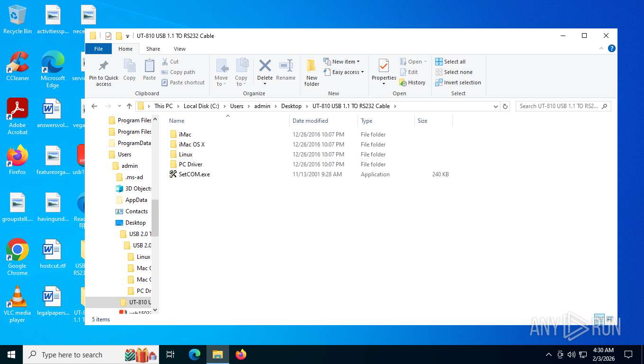Select ProgramData in the navigation tree
The height and width of the screenshot is (364, 644).
point(134,143)
